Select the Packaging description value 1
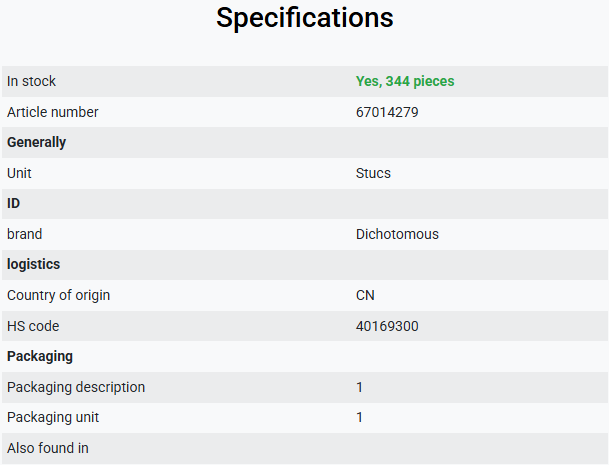Screen dimensions: 609x465 click(x=359, y=387)
